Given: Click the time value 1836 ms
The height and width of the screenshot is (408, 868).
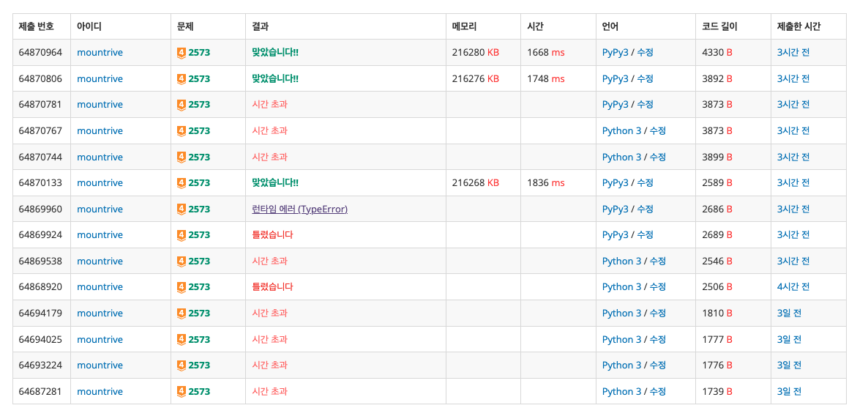Looking at the screenshot, I should (546, 183).
